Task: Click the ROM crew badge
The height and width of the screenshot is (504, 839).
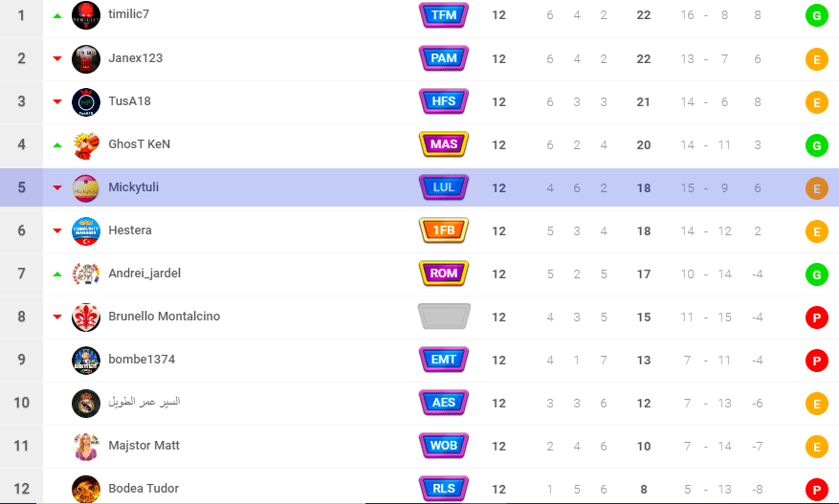Action: [444, 274]
